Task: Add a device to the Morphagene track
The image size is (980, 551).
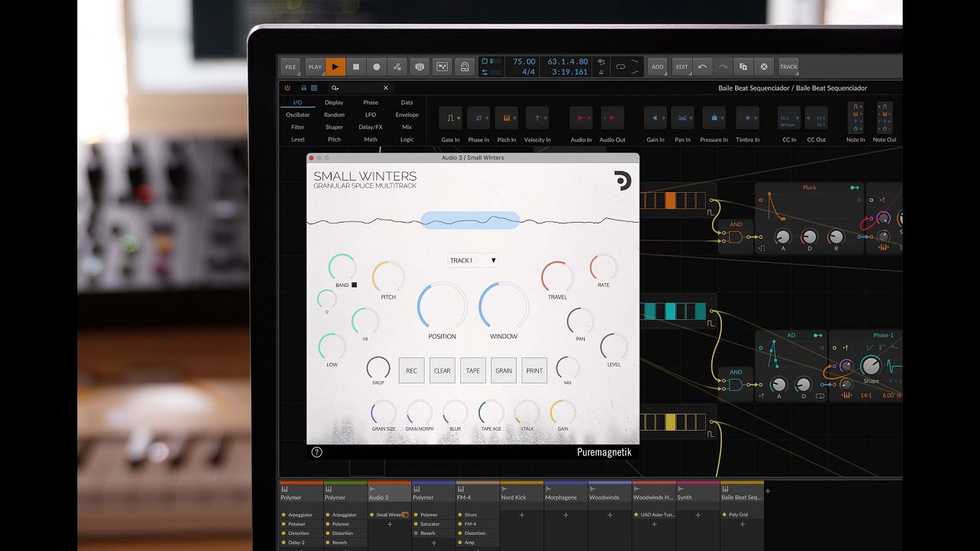Action: pyautogui.click(x=566, y=516)
